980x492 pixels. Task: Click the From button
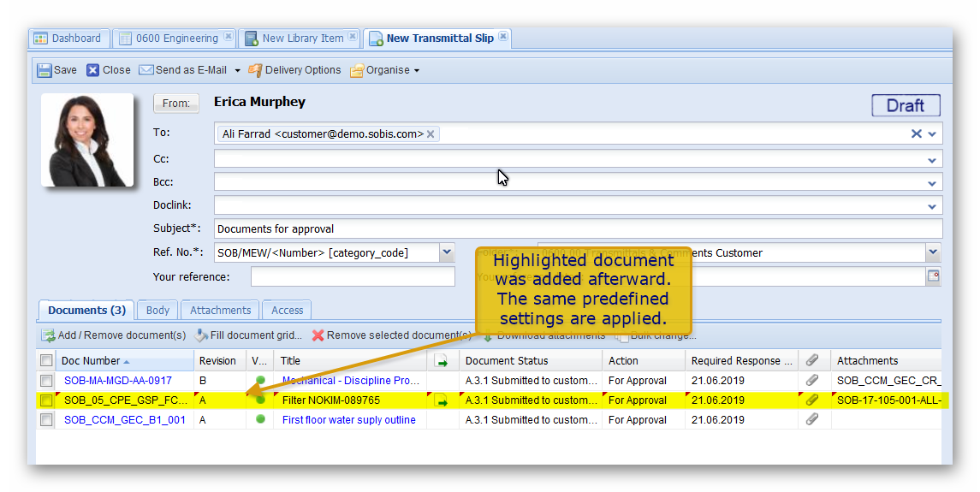[176, 104]
